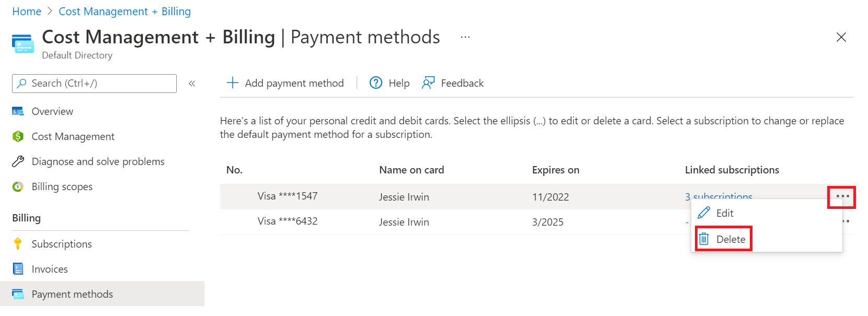This screenshot has width=868, height=316.
Task: Click the search magnifier in the sidebar
Action: tap(20, 83)
